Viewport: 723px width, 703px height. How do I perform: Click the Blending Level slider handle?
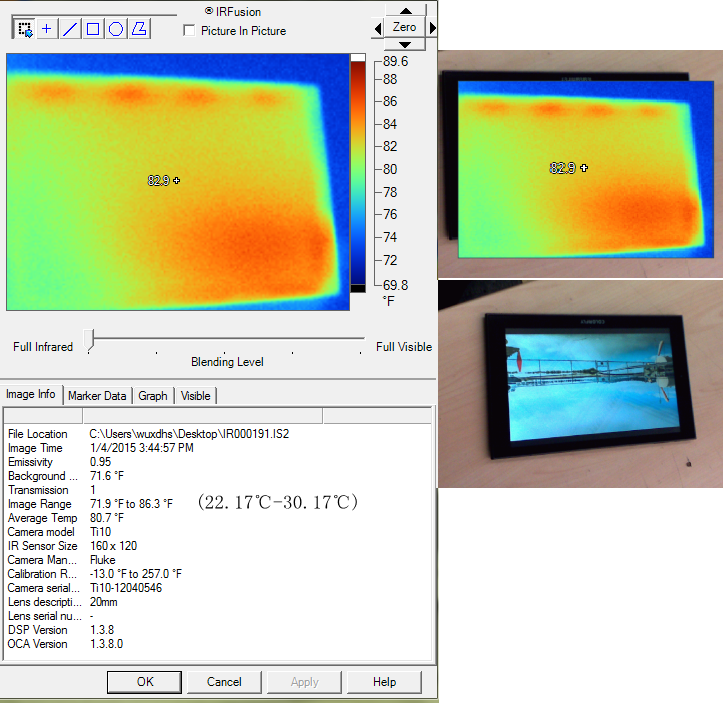(90, 341)
